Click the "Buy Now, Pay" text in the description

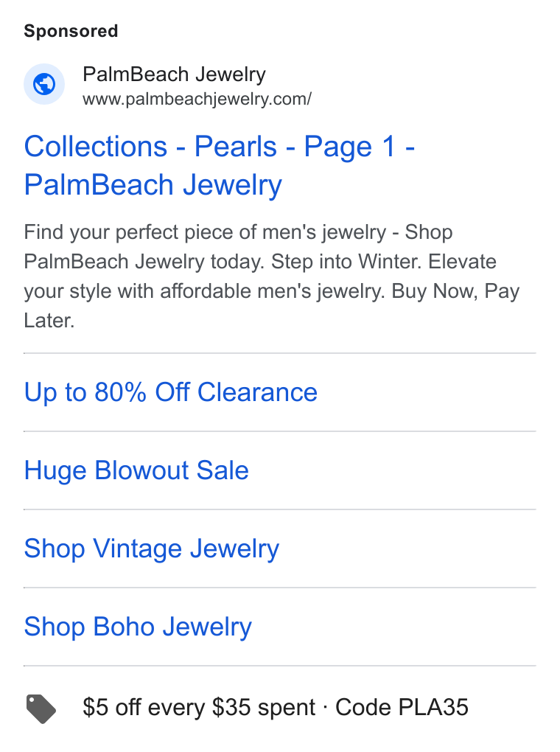point(456,292)
